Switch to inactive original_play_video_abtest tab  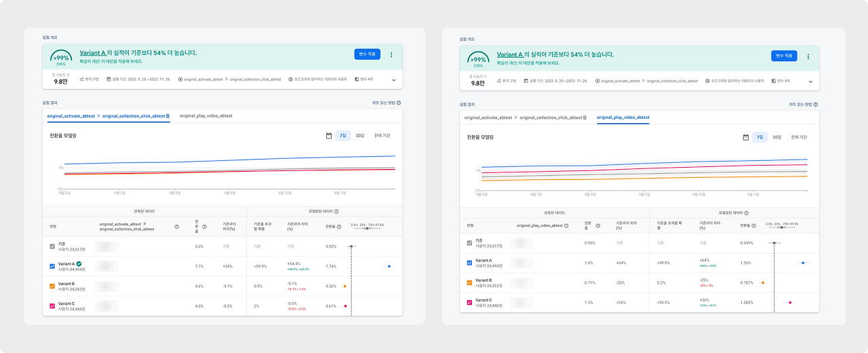pos(206,116)
